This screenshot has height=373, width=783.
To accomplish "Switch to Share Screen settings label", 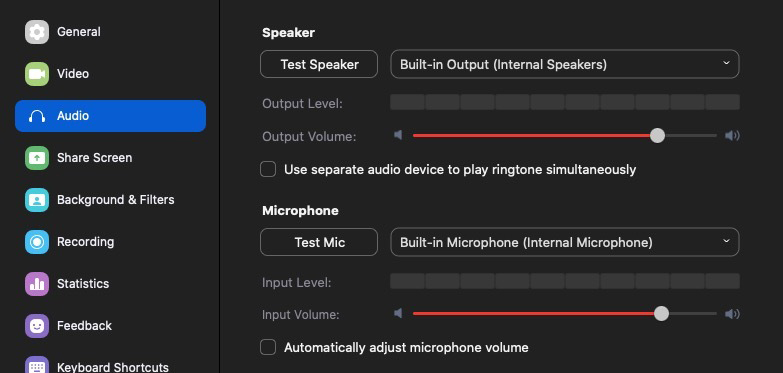I will (x=94, y=158).
